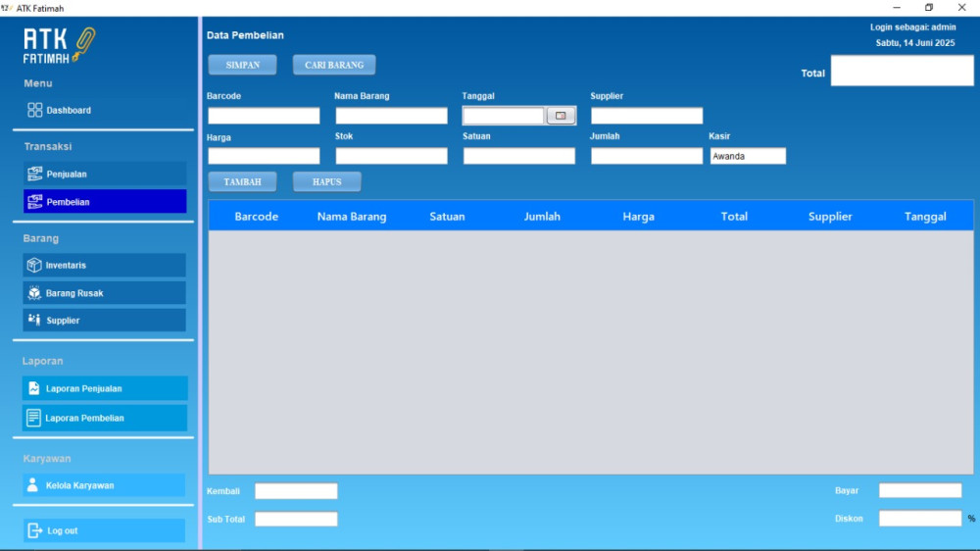Open the Inventaris menu

(105, 265)
